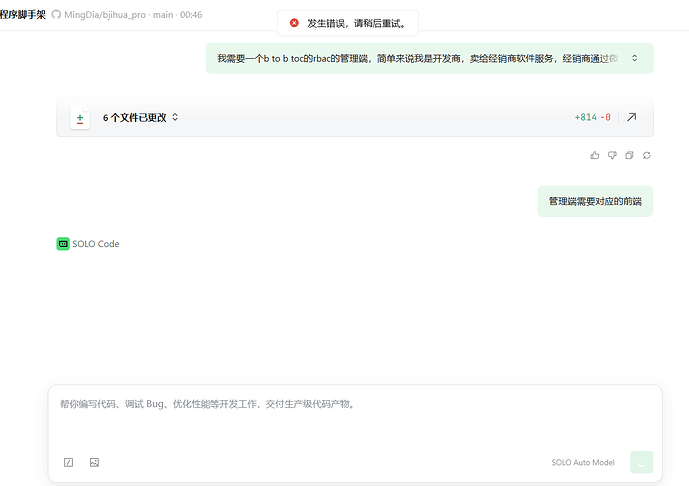Screen dimensions: 689x486
Task: Click the red error icon in notification
Action: [x=294, y=23]
